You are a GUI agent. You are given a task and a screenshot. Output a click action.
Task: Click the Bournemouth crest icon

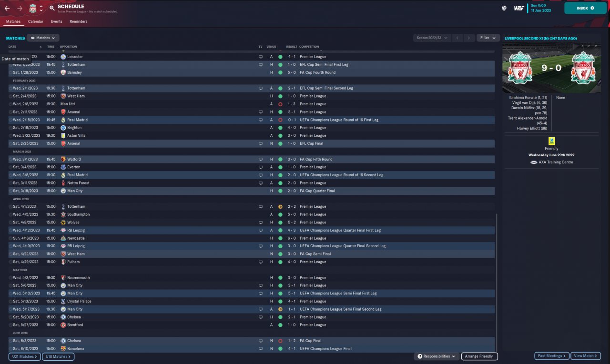point(63,278)
